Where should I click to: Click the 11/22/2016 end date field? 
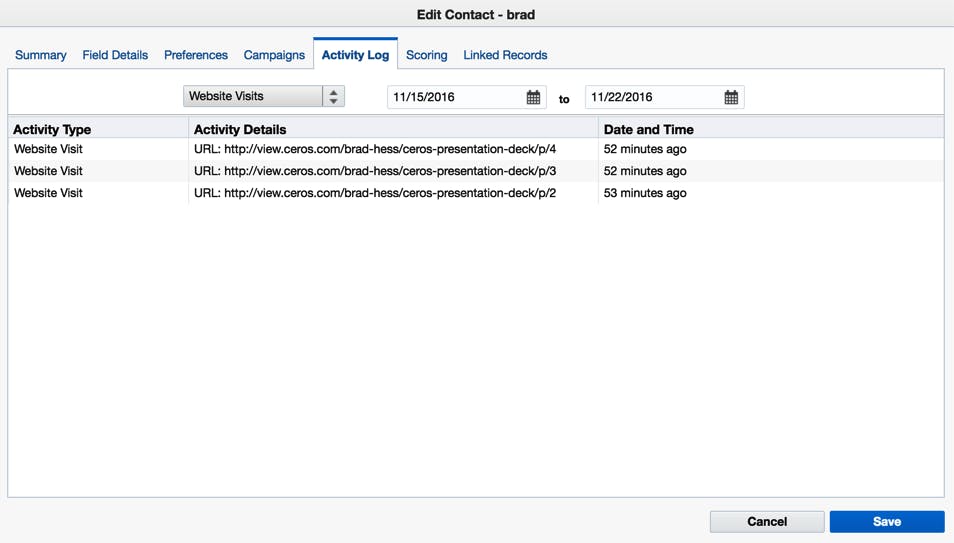pyautogui.click(x=653, y=97)
